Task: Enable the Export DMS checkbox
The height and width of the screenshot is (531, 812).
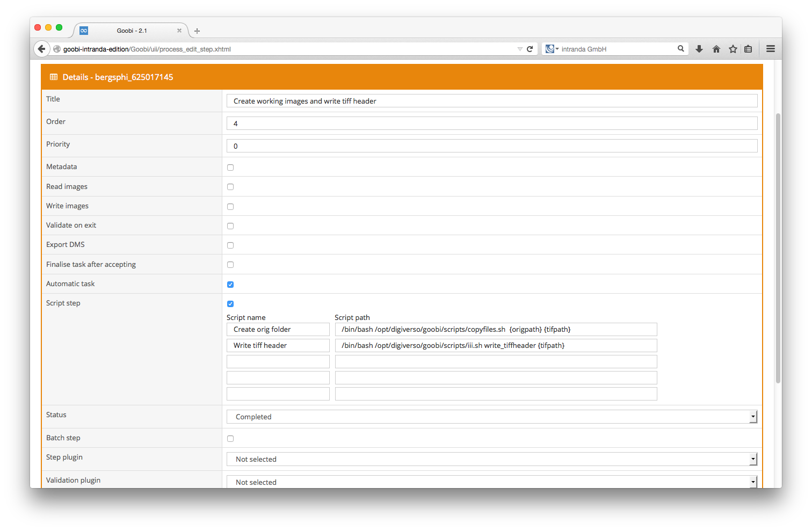Action: pos(230,245)
